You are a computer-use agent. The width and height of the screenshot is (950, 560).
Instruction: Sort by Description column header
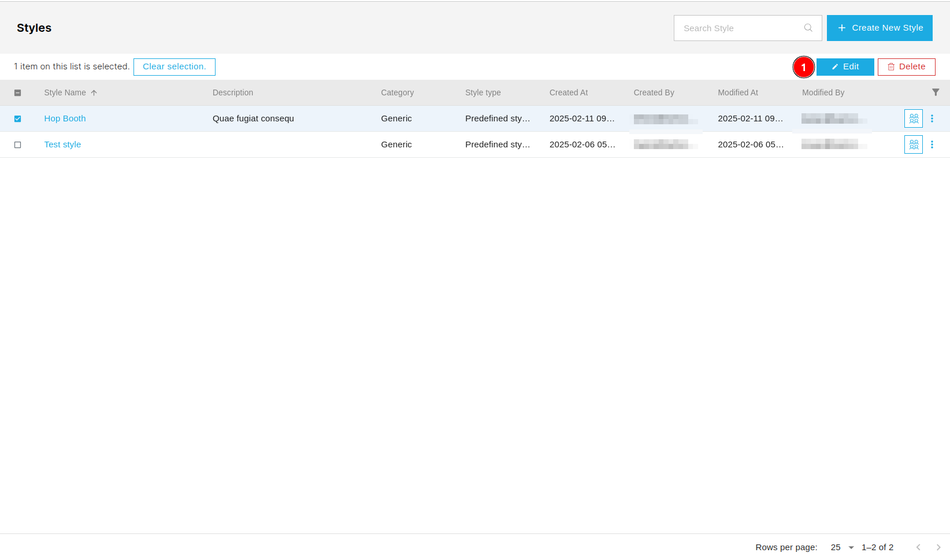coord(233,92)
